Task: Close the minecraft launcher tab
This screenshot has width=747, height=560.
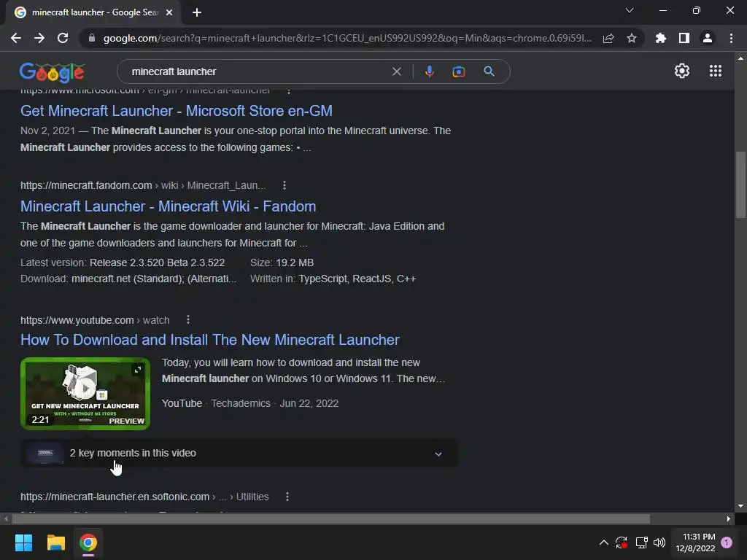Action: [x=169, y=12]
